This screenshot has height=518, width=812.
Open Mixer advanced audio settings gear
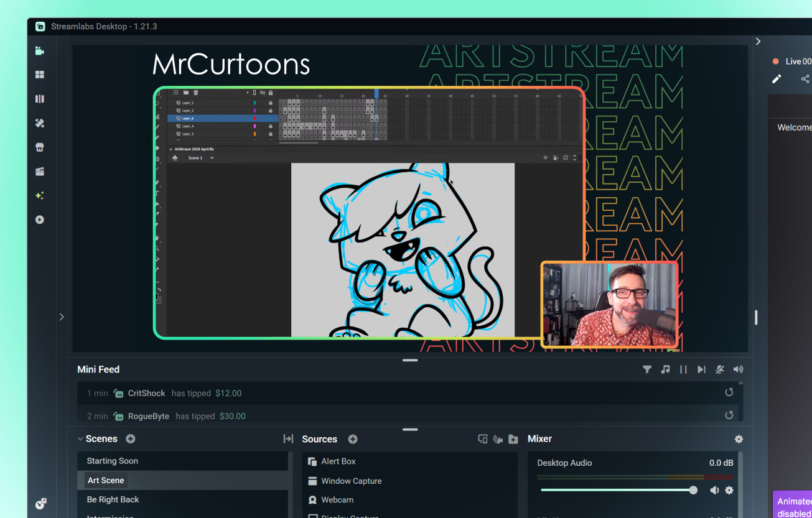click(739, 439)
